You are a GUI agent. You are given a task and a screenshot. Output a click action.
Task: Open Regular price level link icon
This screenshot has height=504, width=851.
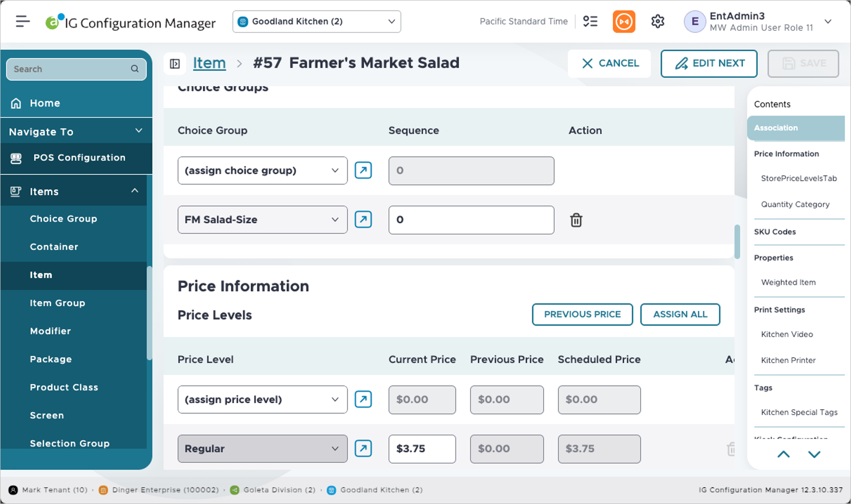click(x=363, y=448)
